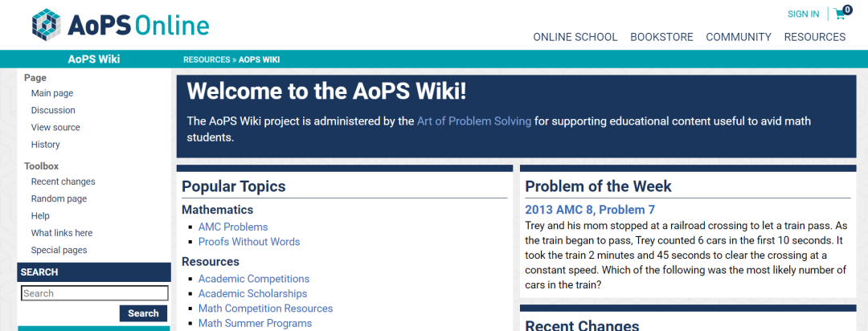The height and width of the screenshot is (331, 868).
Task: Click inside the wiki Search field
Action: pyautogui.click(x=94, y=293)
